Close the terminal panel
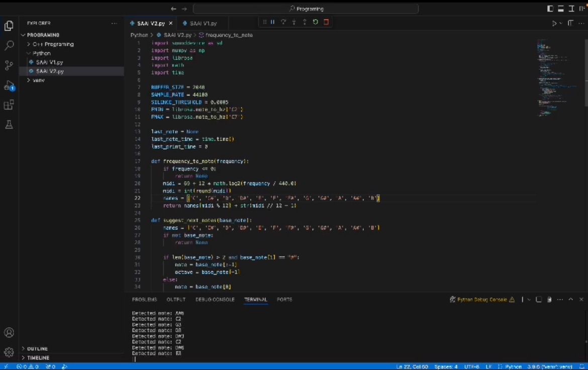Screen dimensions: 588x370 [581, 300]
